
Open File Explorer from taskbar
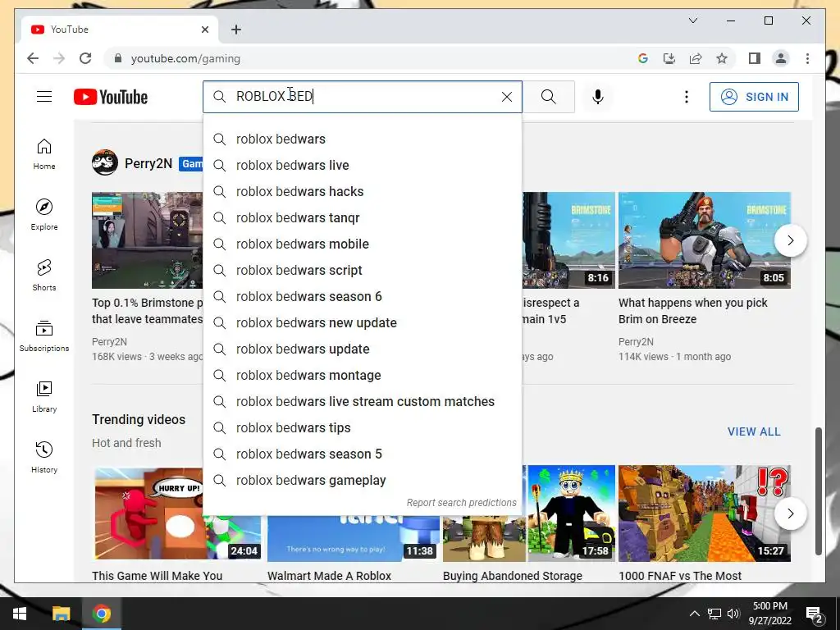click(61, 614)
